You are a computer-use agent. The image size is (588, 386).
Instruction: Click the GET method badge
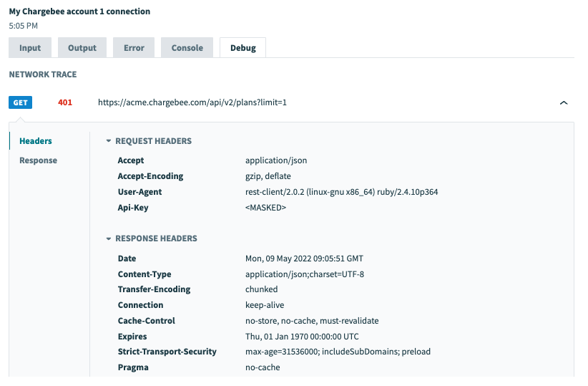coord(21,102)
